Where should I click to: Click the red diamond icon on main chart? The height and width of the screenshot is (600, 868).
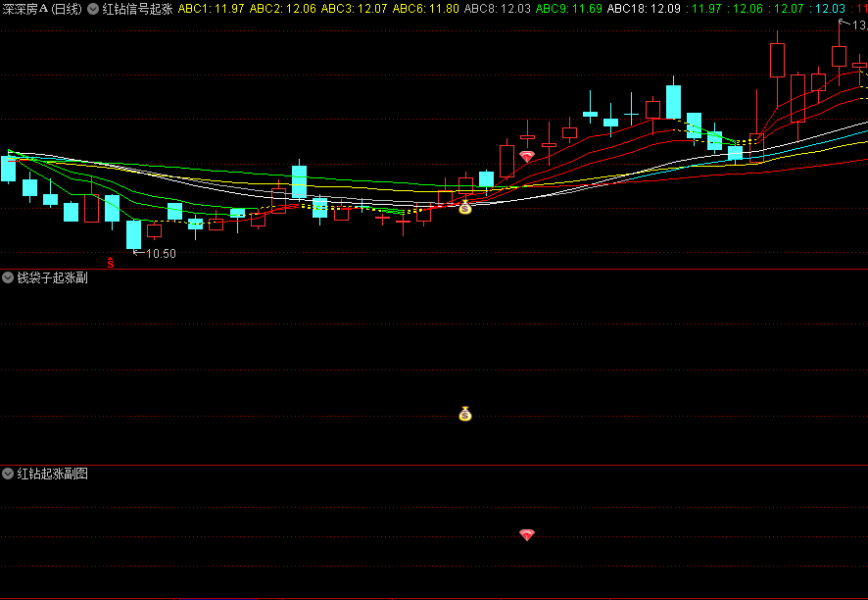(527, 157)
